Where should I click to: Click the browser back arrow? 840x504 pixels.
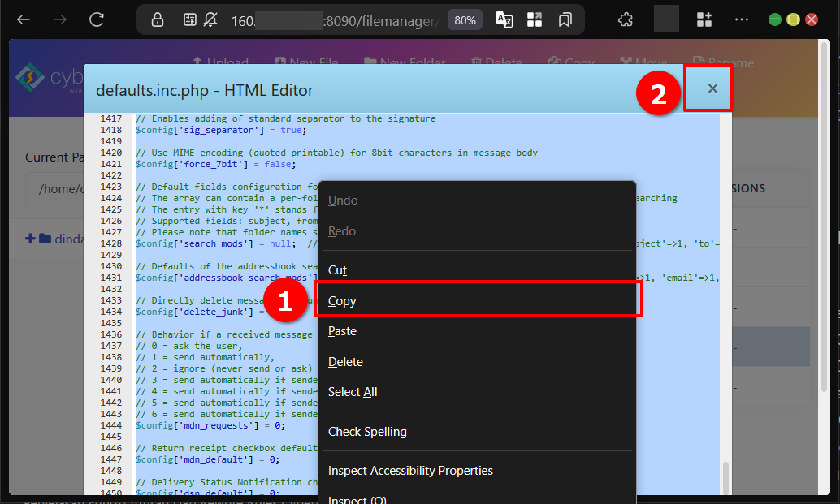[x=23, y=19]
